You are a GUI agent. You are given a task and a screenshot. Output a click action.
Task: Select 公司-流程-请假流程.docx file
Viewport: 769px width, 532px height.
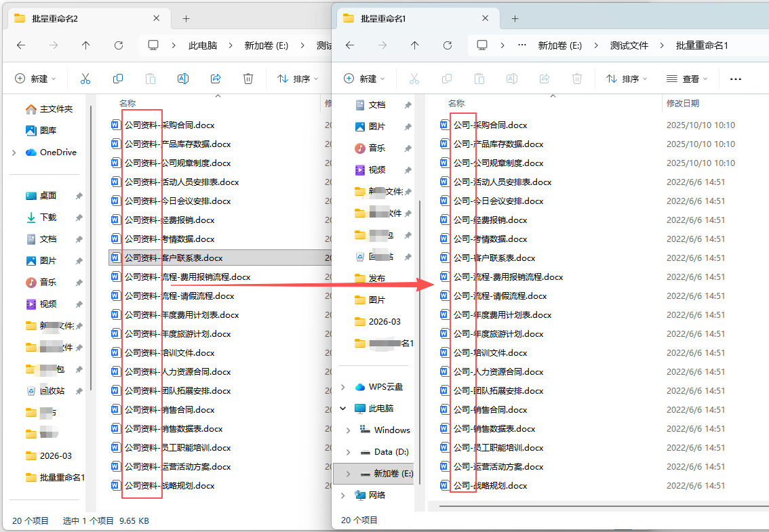(500, 296)
